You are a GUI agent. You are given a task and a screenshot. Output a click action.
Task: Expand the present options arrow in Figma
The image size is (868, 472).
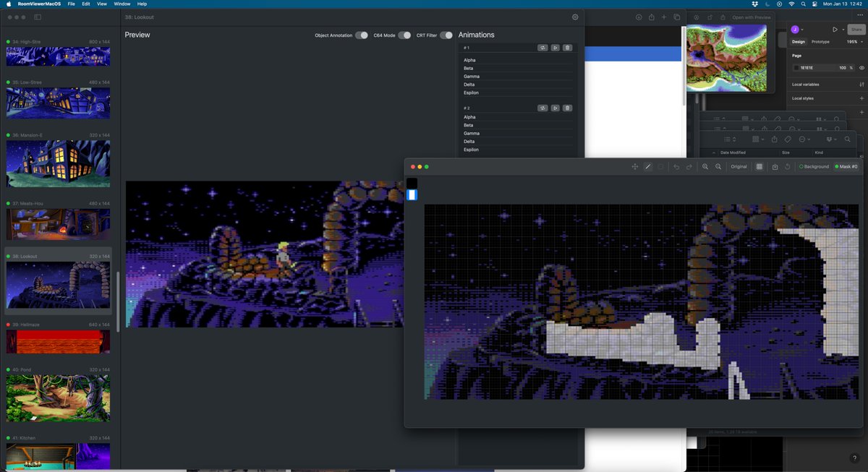pyautogui.click(x=843, y=30)
